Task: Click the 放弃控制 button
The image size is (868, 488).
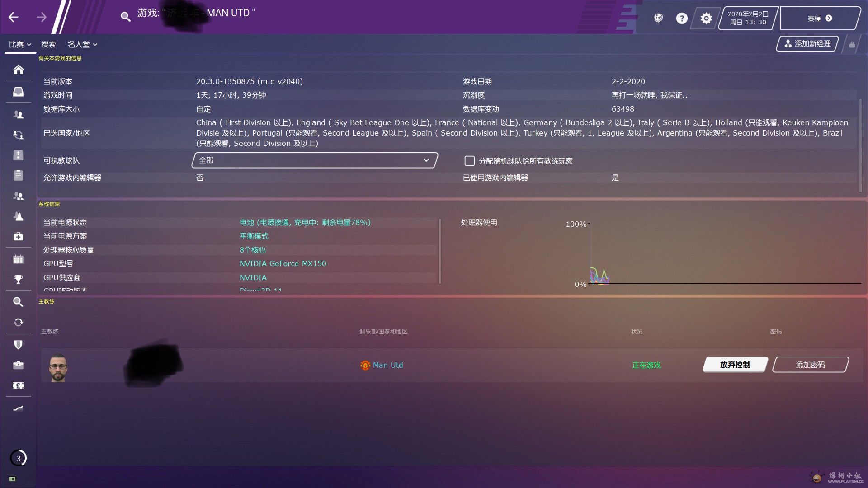Action: [x=735, y=365]
